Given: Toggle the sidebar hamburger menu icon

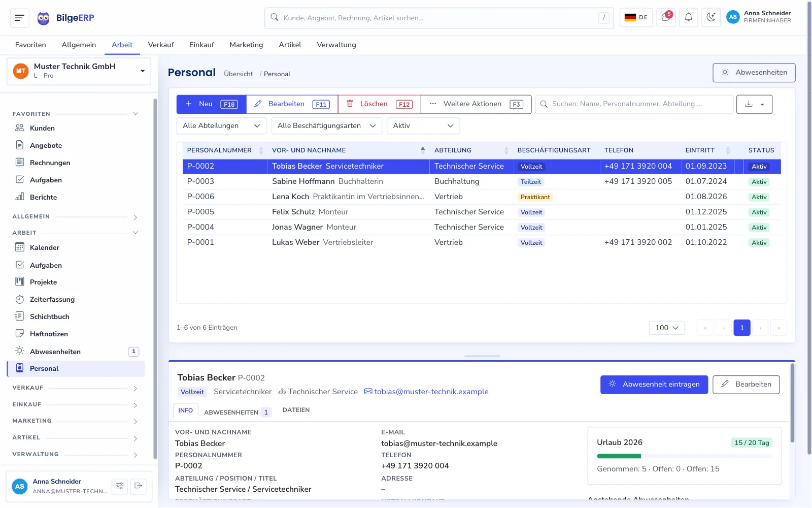Looking at the screenshot, I should point(20,18).
